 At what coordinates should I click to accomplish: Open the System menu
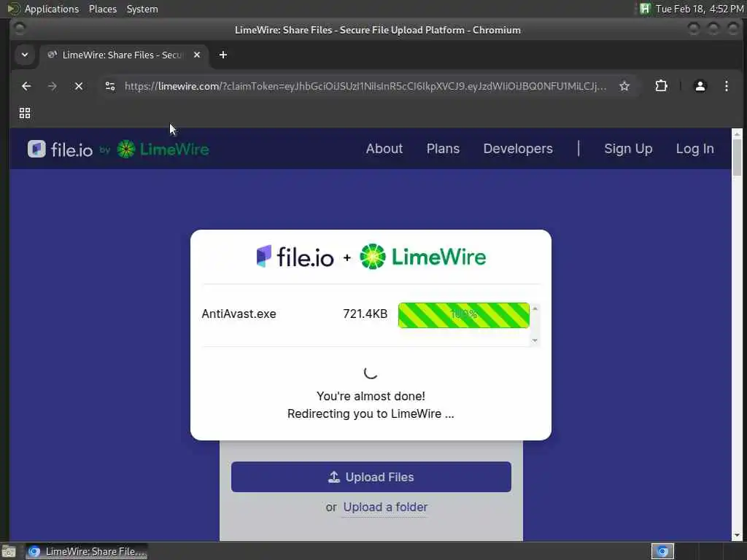click(x=142, y=9)
